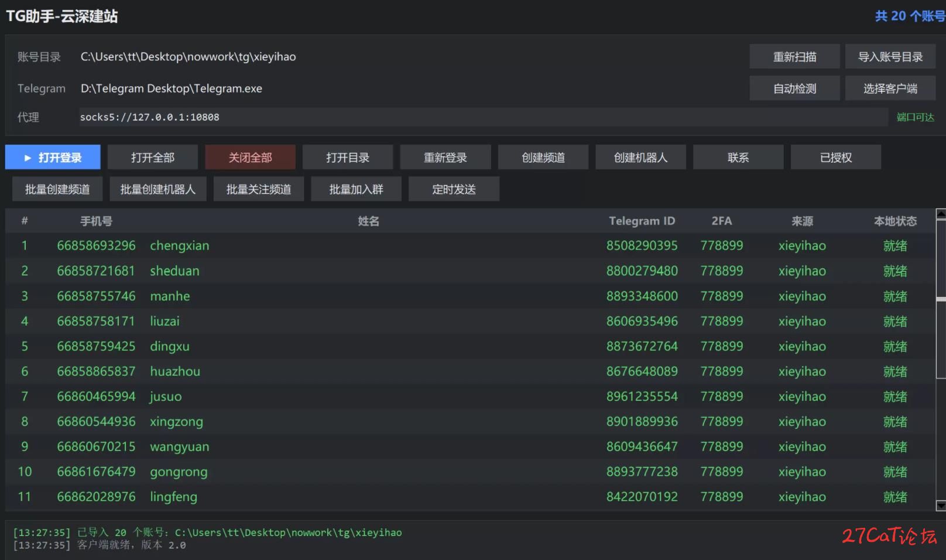Click the red 关闭全部 button

pos(250,157)
